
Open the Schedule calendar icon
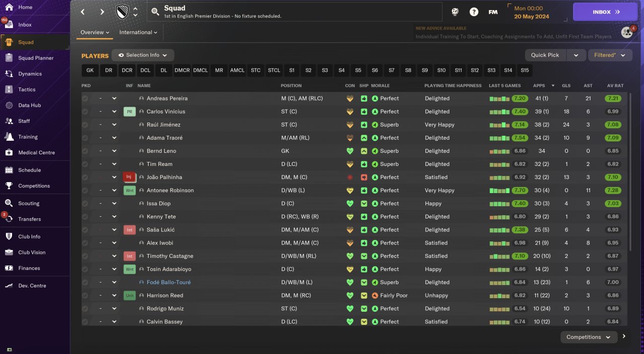tap(9, 170)
